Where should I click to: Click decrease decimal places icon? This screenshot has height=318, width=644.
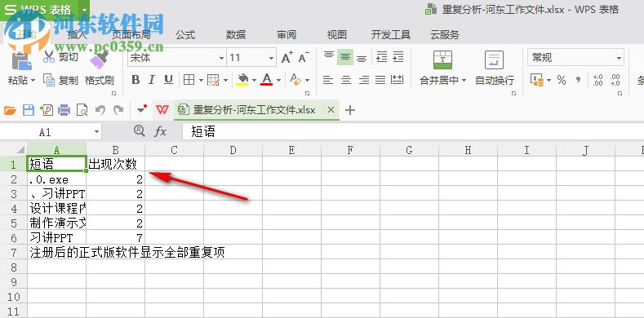click(x=615, y=80)
